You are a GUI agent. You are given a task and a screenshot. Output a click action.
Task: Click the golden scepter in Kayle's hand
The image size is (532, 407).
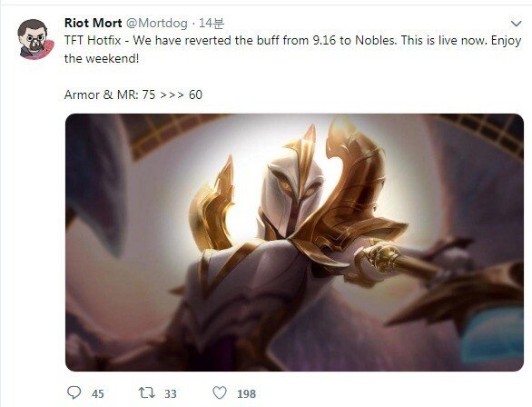tap(400, 260)
